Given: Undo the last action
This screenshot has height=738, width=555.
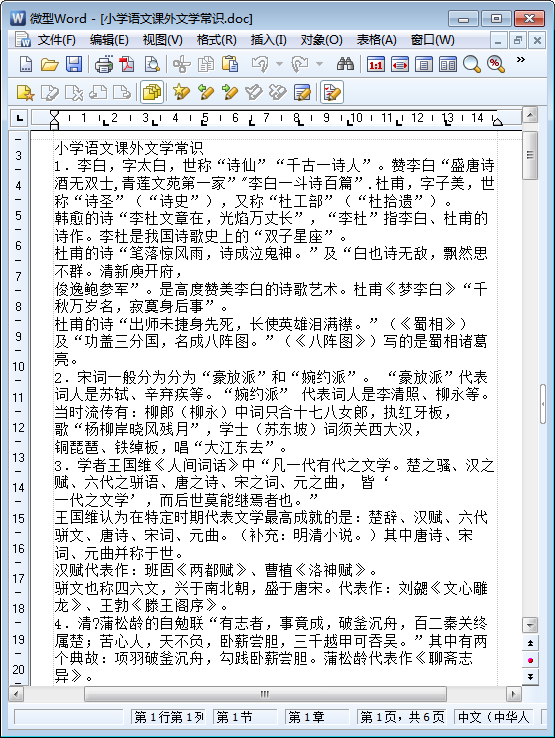Looking at the screenshot, I should (x=259, y=64).
